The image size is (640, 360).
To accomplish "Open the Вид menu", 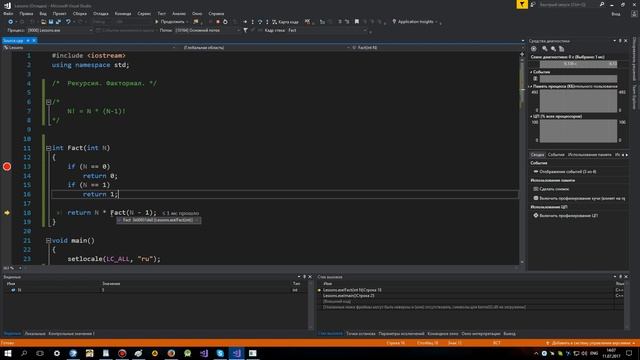I will 43,13.
